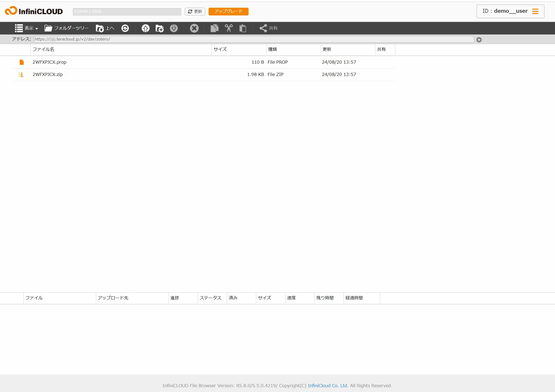Open the demo__user hamburger menu

tap(535, 11)
